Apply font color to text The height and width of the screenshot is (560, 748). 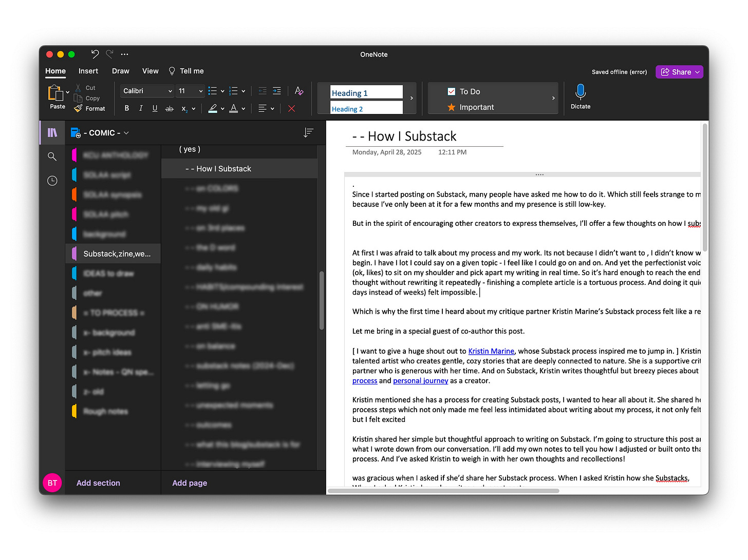234,108
